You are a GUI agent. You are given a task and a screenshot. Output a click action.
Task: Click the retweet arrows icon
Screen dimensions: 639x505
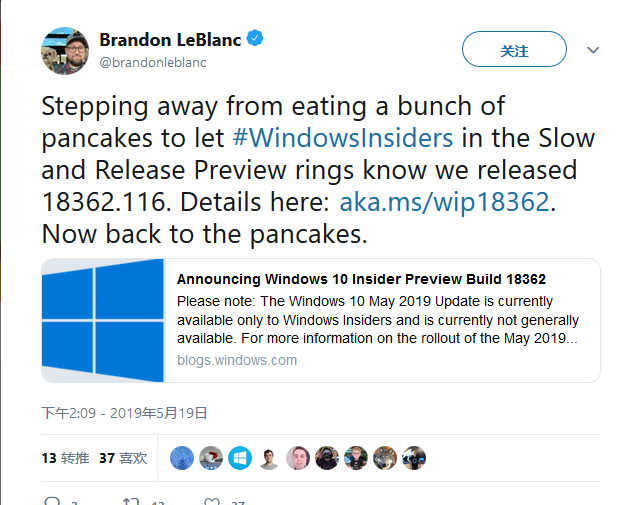click(131, 501)
